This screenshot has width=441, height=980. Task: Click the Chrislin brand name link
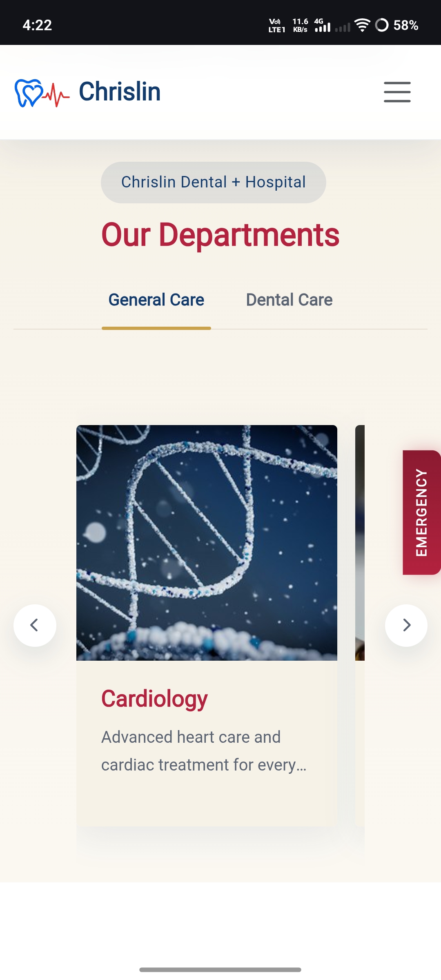[120, 91]
